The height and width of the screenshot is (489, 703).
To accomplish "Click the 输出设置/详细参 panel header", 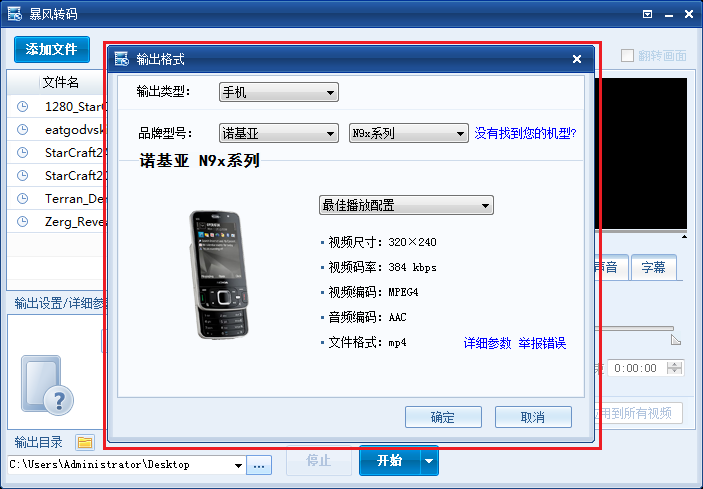I will [x=59, y=303].
